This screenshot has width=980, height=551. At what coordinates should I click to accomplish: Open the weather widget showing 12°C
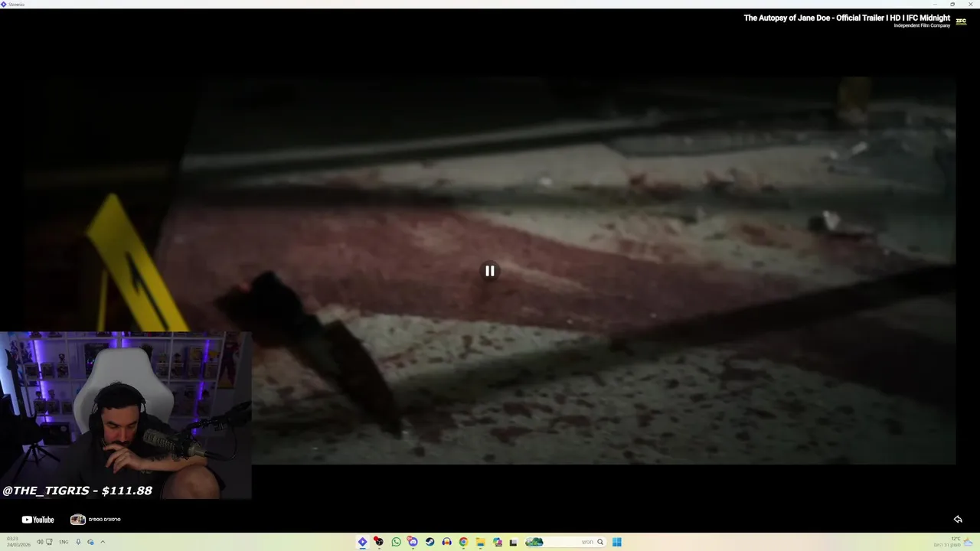[953, 542]
